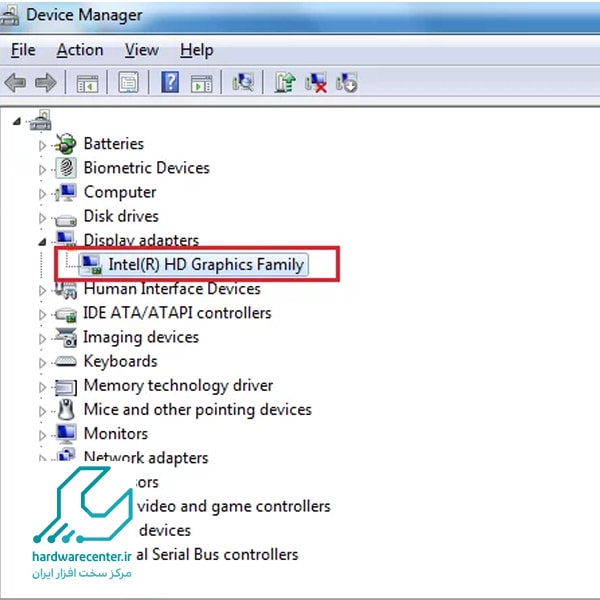Select the Batteries label

(114, 143)
